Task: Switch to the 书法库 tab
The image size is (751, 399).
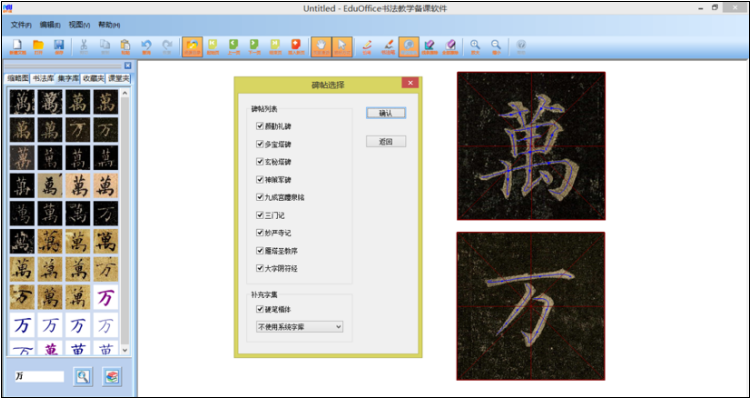Action: (43, 79)
